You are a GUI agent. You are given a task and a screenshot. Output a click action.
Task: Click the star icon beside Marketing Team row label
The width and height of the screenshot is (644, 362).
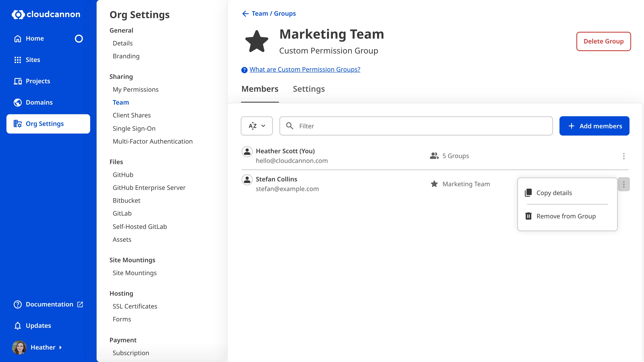coord(434,184)
